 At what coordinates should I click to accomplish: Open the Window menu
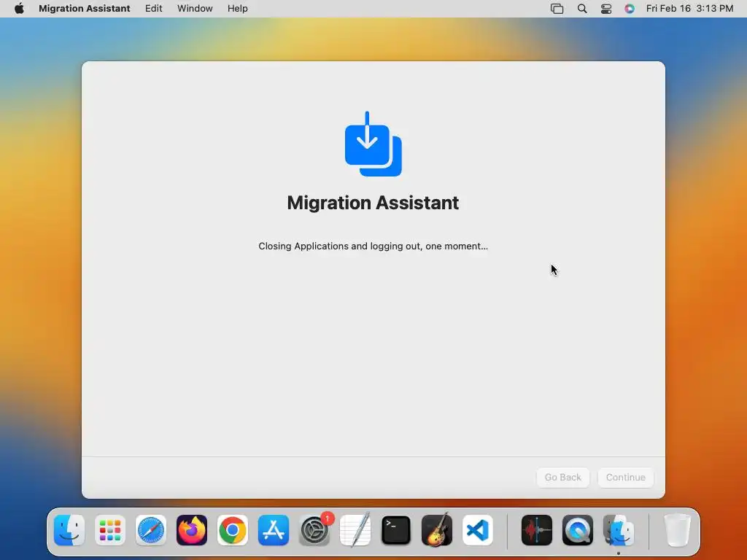tap(195, 9)
